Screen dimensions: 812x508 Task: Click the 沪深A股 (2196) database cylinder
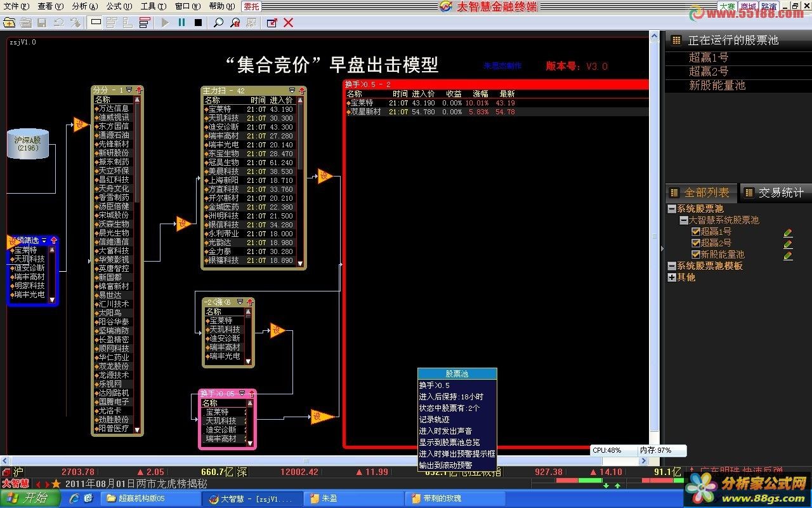27,144
